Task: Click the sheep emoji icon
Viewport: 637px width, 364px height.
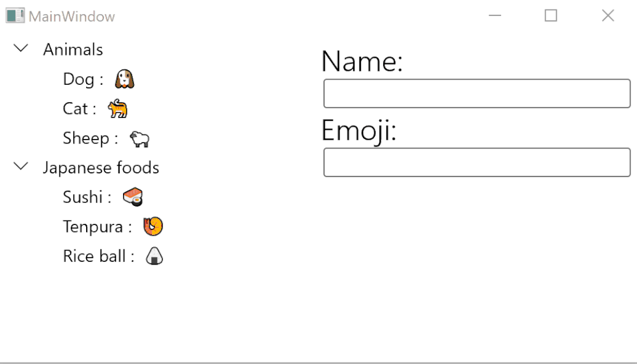Action: [139, 138]
